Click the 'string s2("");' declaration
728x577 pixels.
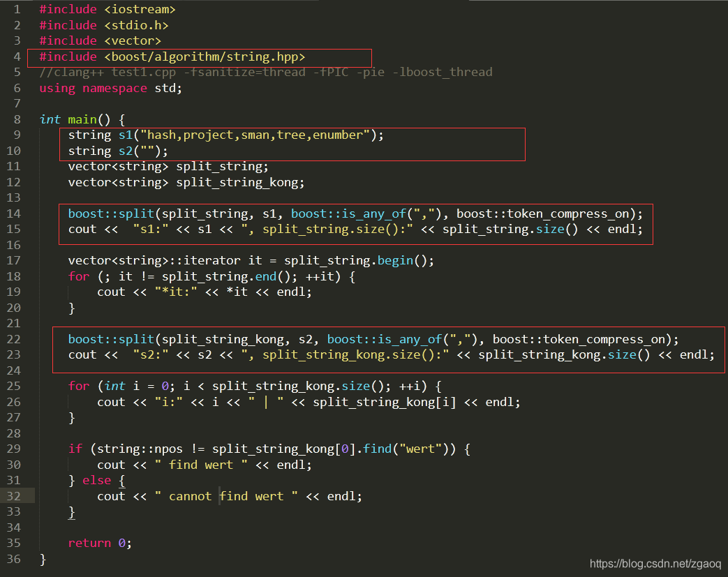click(118, 151)
